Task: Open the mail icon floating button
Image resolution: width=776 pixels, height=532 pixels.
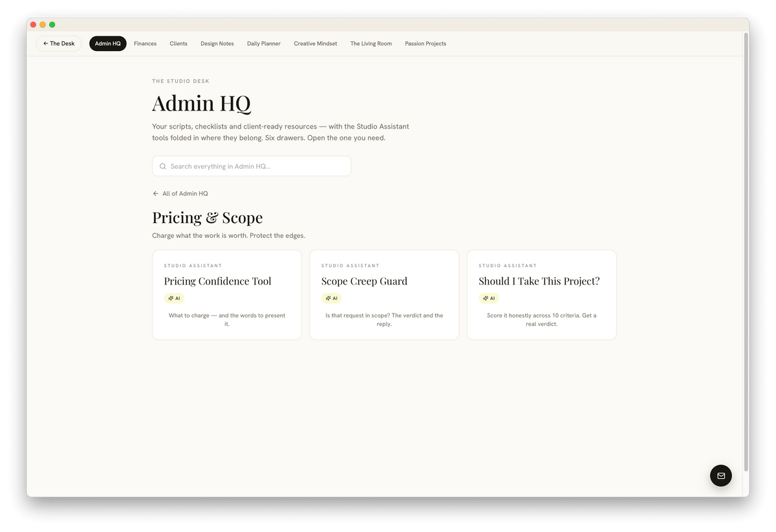Action: (x=721, y=476)
